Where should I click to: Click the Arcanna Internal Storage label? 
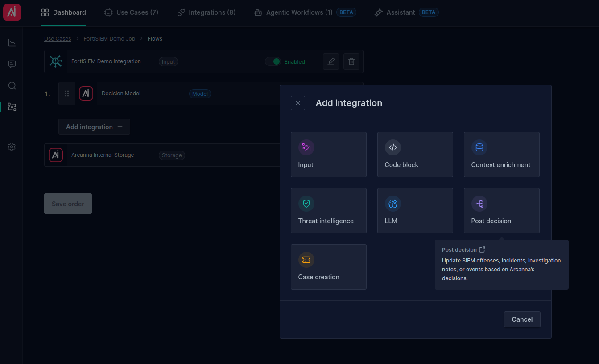coord(103,155)
